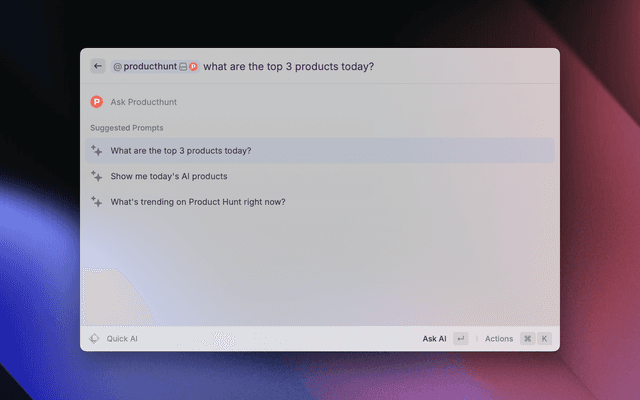Click the Product Hunt icon beside Ask Producthunt
The image size is (640, 400).
[97, 101]
